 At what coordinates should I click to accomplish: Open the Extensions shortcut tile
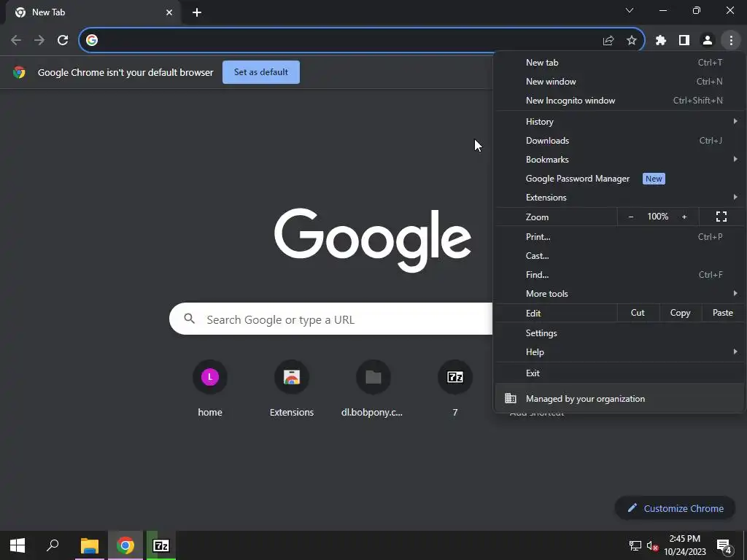292,389
